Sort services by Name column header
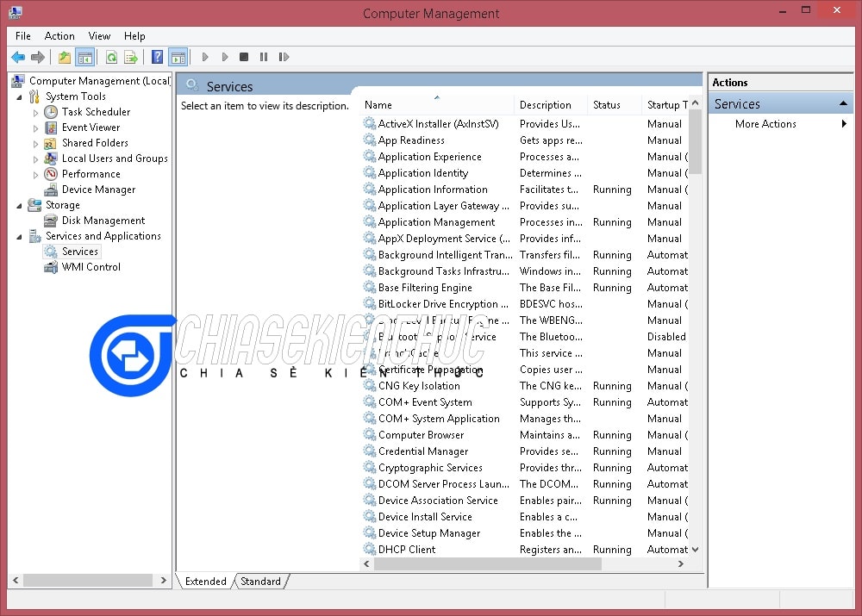862x616 pixels. (x=437, y=104)
